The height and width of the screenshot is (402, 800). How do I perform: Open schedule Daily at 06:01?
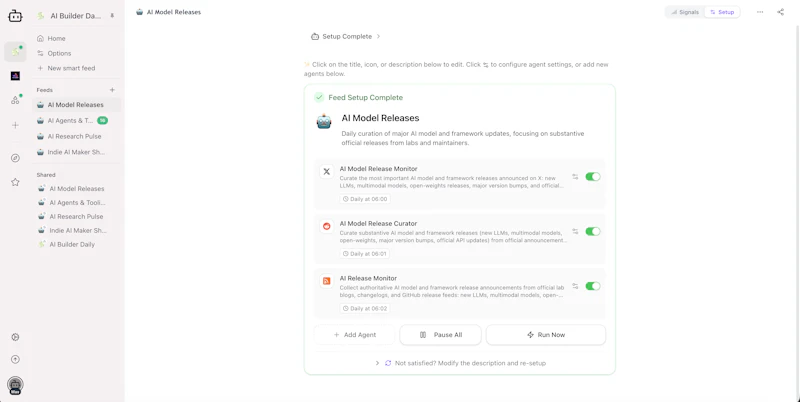(x=365, y=254)
